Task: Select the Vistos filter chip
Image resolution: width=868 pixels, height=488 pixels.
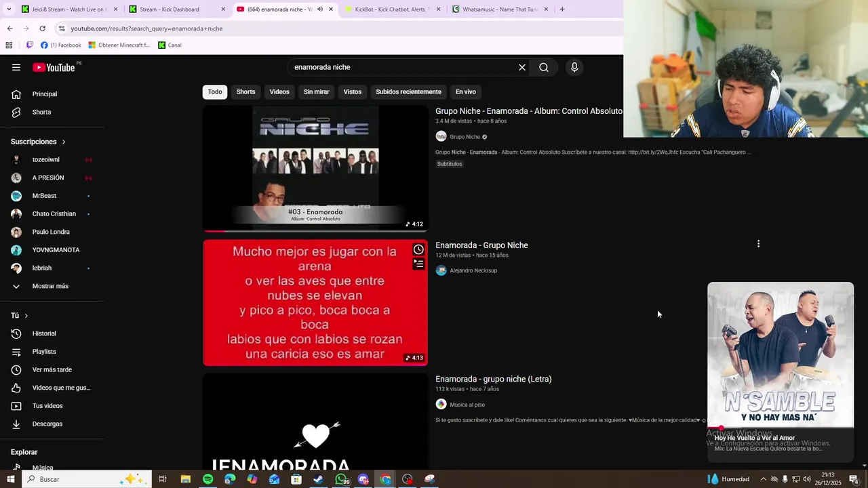Action: coord(353,91)
